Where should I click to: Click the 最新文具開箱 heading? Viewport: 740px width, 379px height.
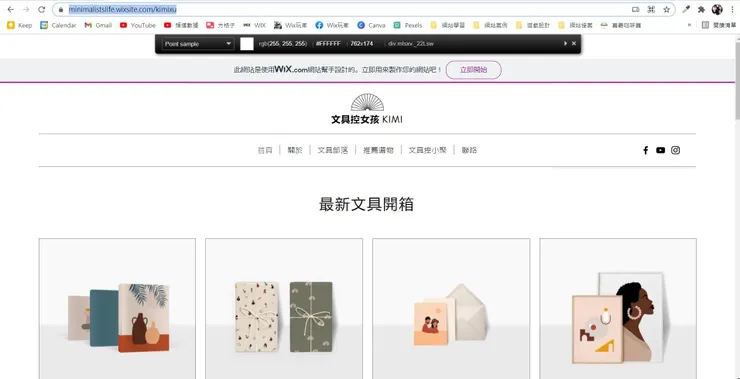pyautogui.click(x=366, y=204)
